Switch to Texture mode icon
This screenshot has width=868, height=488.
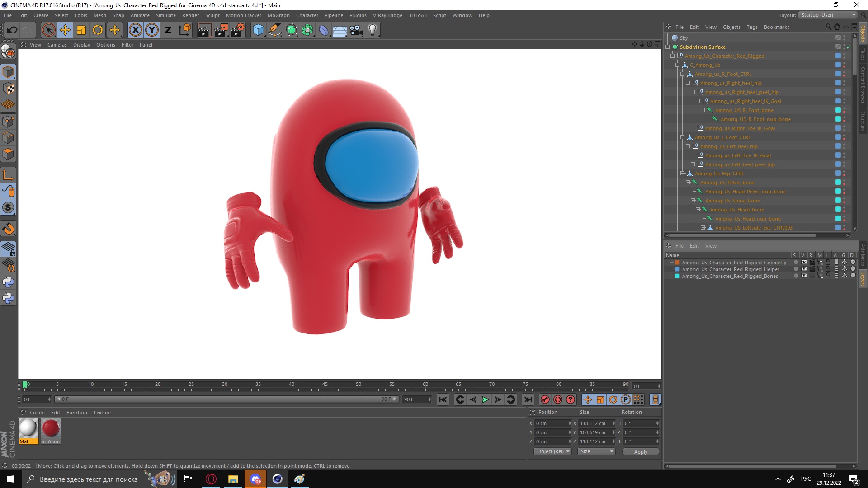pos(8,89)
